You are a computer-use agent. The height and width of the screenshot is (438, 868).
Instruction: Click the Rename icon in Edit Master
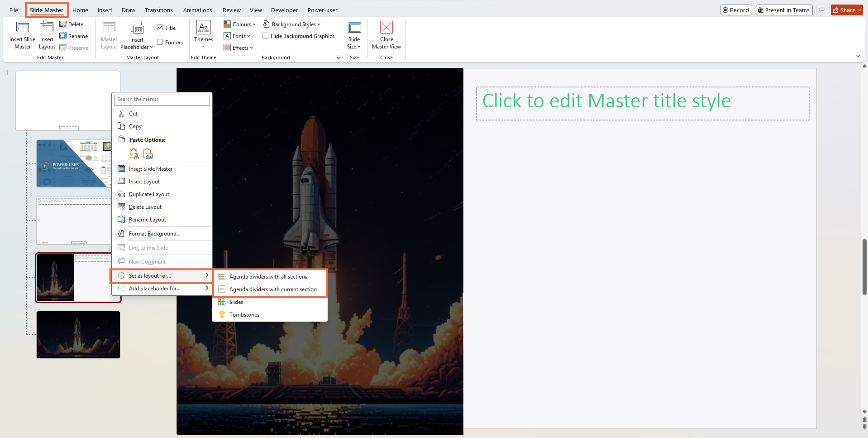63,36
